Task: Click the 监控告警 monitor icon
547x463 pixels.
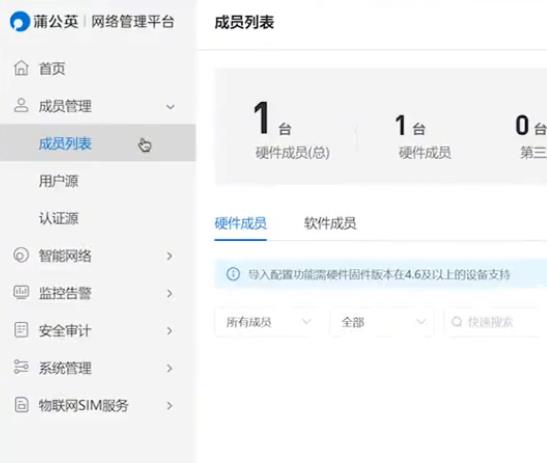Action: (x=21, y=292)
